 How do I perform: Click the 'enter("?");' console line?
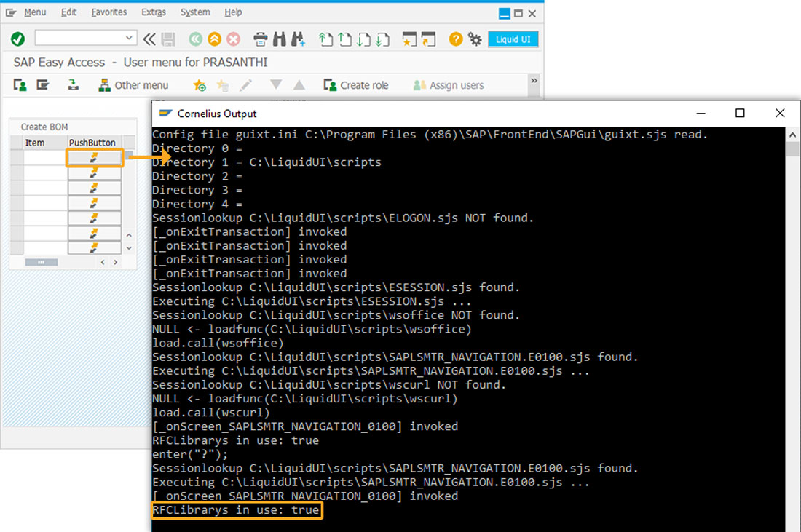click(x=190, y=454)
